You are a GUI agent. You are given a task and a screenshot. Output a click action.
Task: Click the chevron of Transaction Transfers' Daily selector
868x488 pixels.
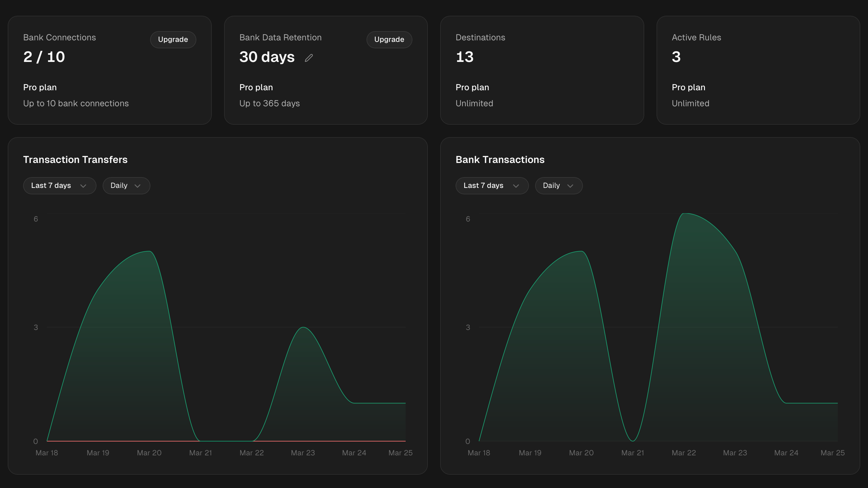(x=137, y=186)
